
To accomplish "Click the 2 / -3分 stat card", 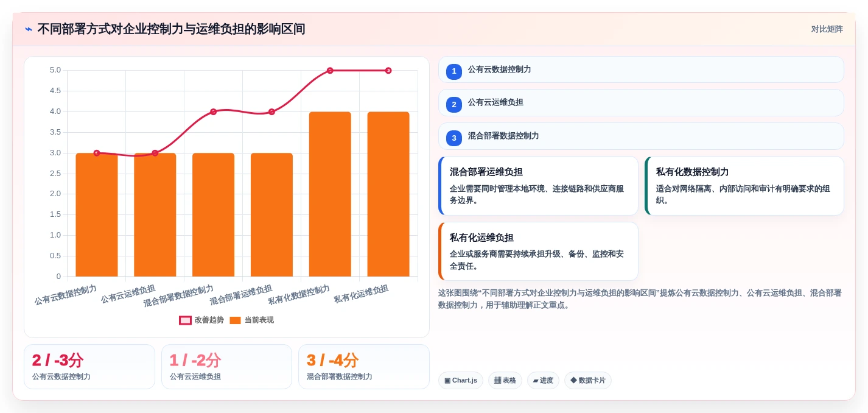I will (x=89, y=367).
